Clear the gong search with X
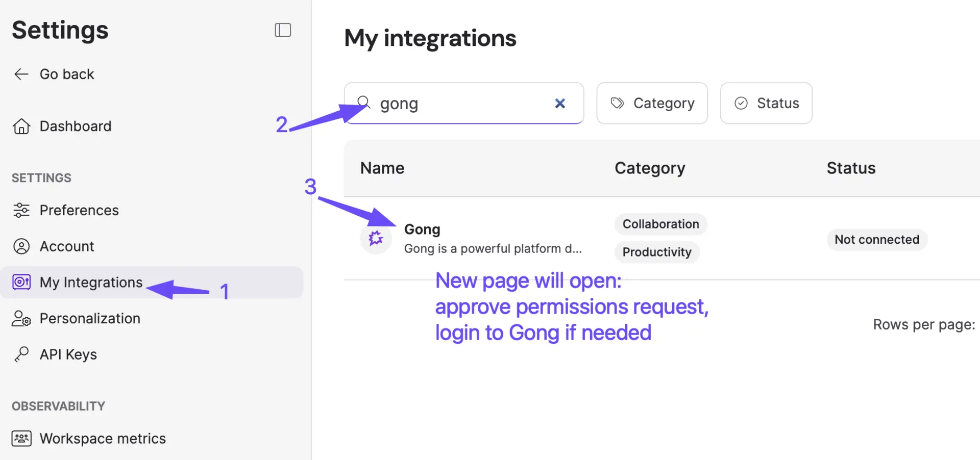The image size is (980, 460). (x=560, y=104)
